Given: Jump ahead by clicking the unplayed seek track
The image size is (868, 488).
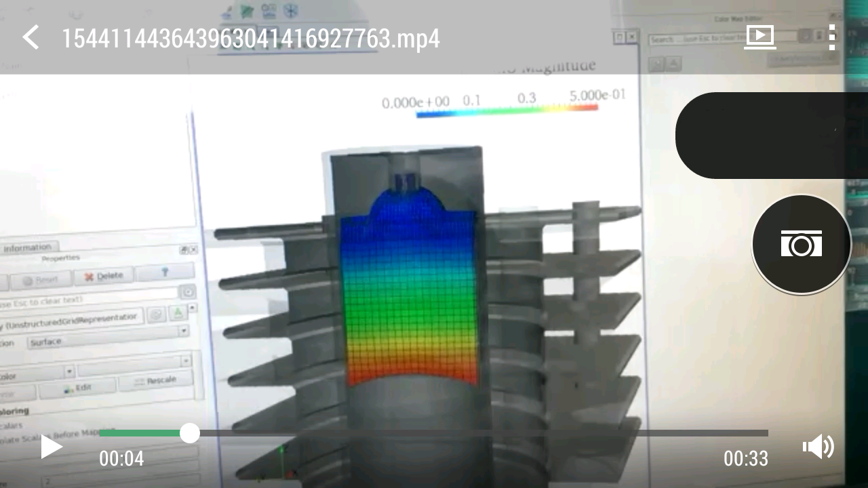Looking at the screenshot, I should pos(484,433).
